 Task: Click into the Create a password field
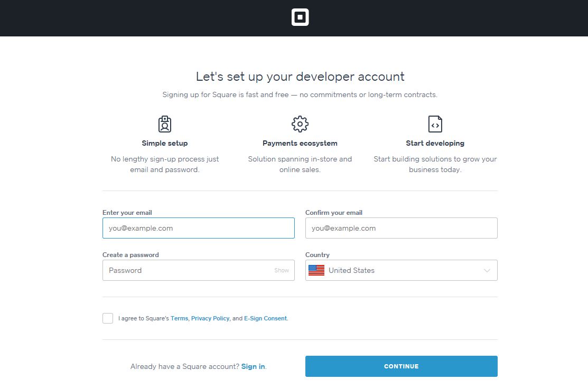[198, 270]
